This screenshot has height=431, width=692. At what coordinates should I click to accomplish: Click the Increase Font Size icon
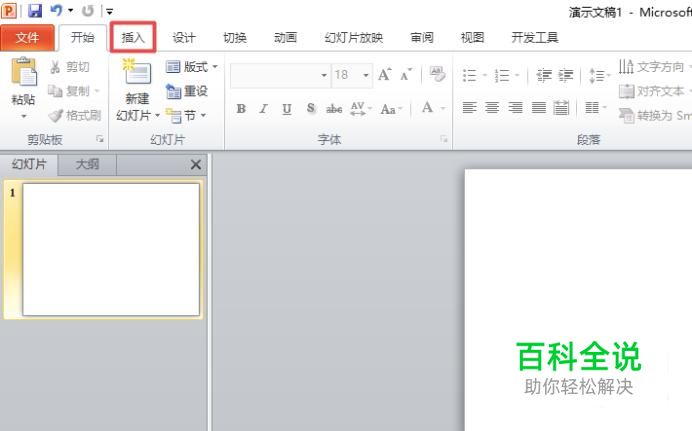point(384,75)
